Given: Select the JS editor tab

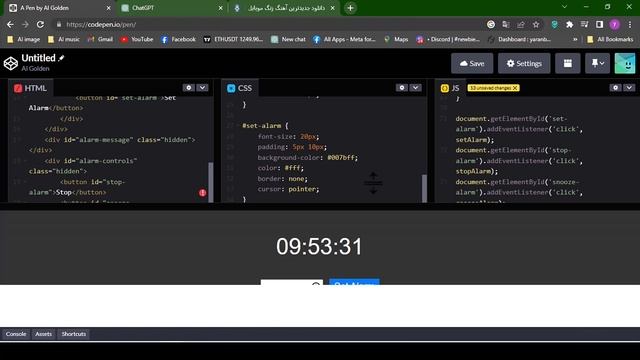Looking at the screenshot, I should (x=450, y=88).
